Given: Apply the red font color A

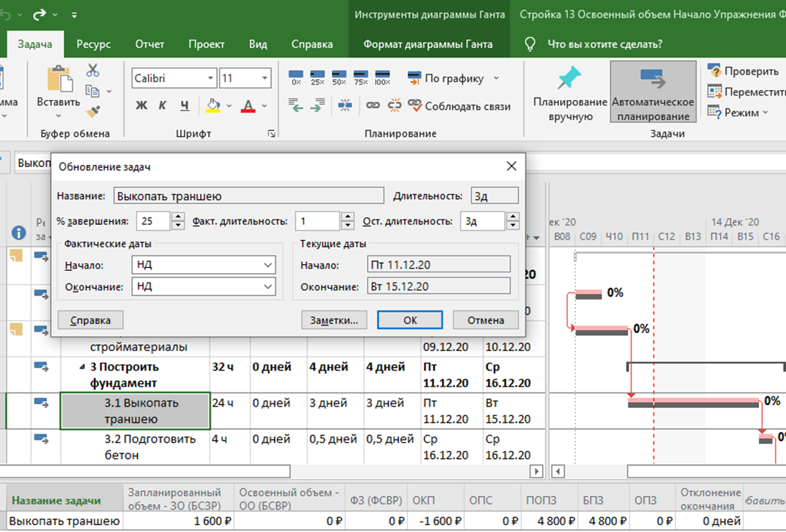Looking at the screenshot, I should [248, 105].
